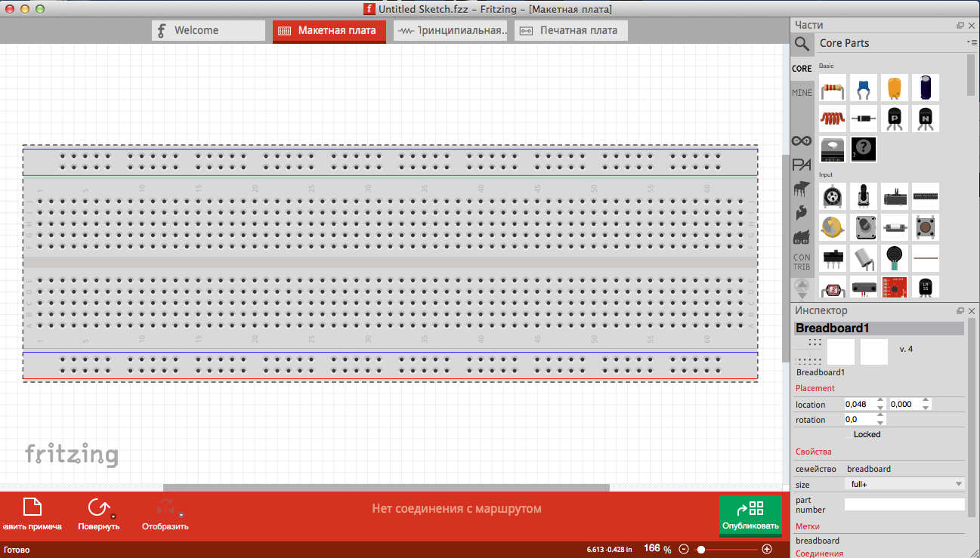Open the Печатная плата PCB tab
Screen dimensions: 980x558
pyautogui.click(x=571, y=31)
